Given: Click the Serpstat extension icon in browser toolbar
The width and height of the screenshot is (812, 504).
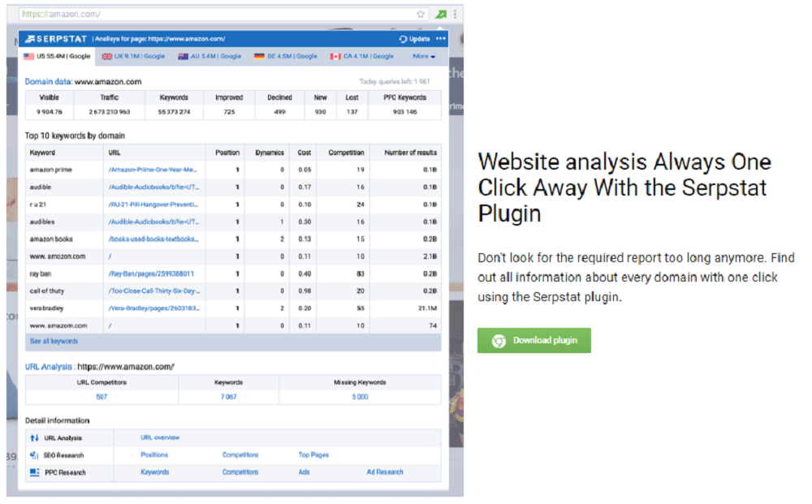Looking at the screenshot, I should (442, 14).
